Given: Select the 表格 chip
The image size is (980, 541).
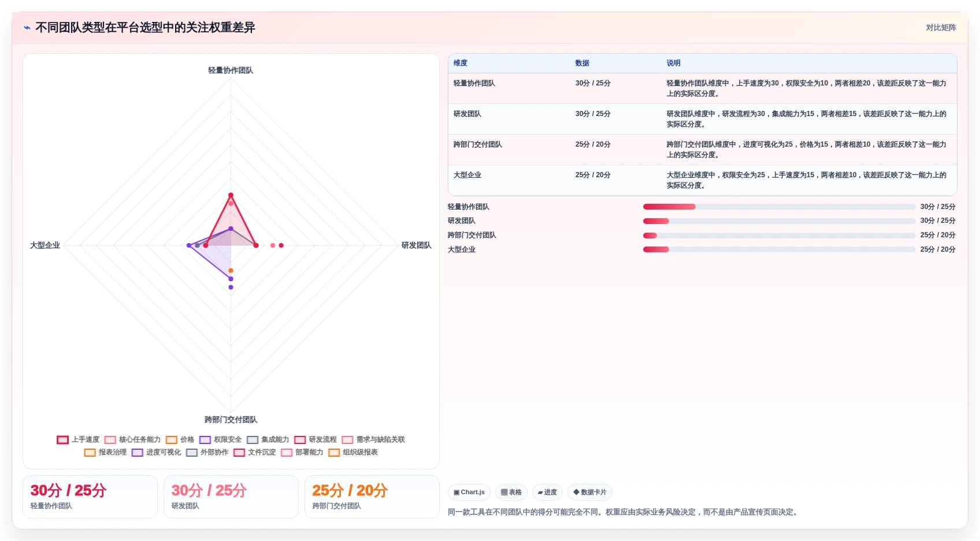Looking at the screenshot, I should point(511,493).
